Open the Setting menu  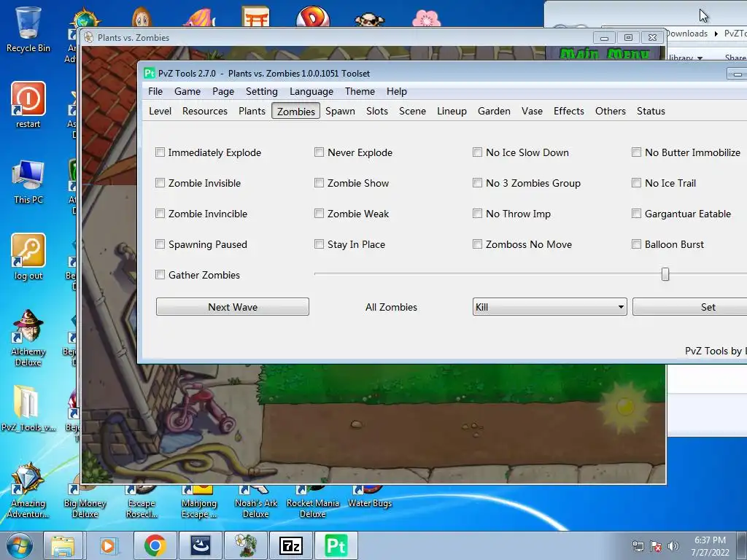pos(262,91)
